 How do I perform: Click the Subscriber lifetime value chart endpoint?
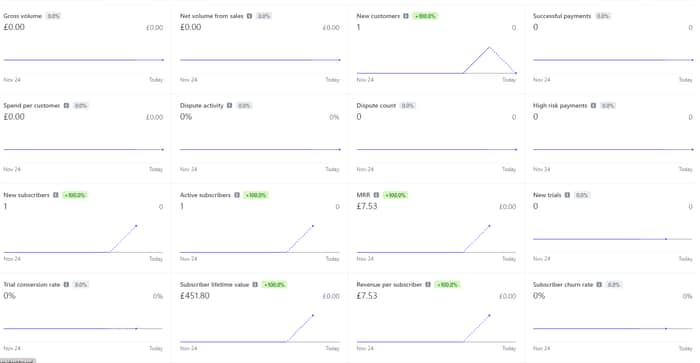point(313,316)
